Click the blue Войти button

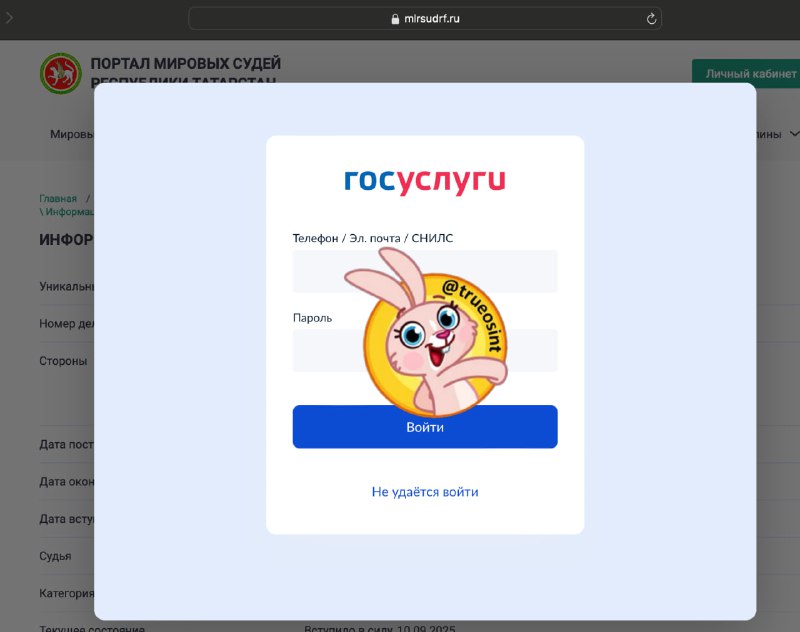425,427
